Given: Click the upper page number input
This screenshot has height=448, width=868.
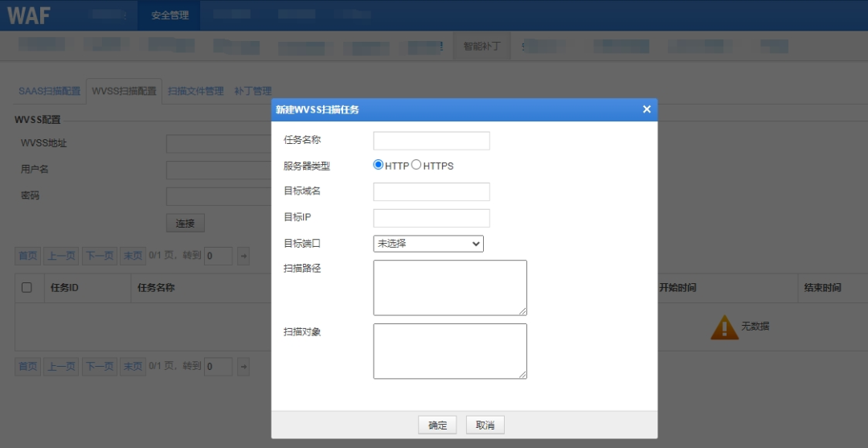Looking at the screenshot, I should tap(218, 256).
